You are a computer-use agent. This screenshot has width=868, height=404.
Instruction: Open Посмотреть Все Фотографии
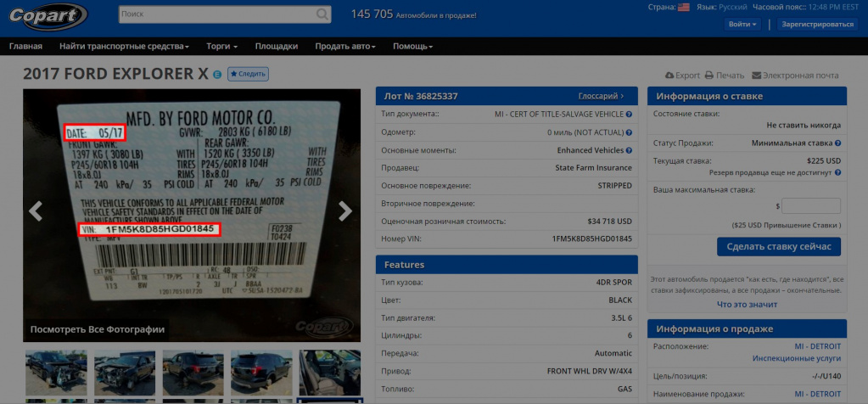(x=98, y=329)
